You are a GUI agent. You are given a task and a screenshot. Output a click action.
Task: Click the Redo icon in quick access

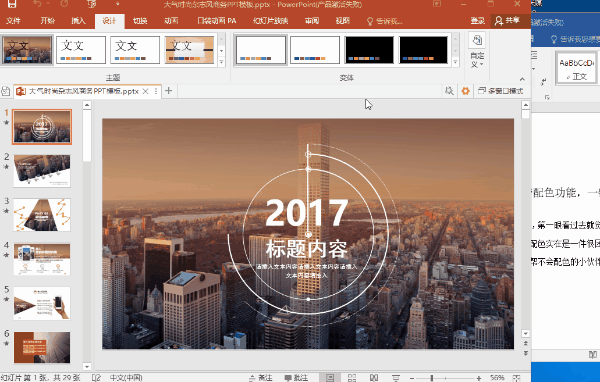click(64, 4)
